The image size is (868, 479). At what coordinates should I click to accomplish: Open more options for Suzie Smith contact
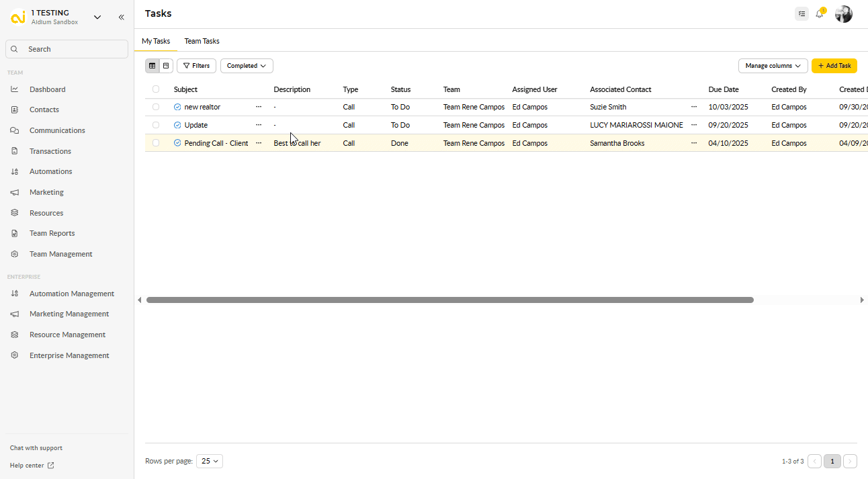tap(694, 107)
